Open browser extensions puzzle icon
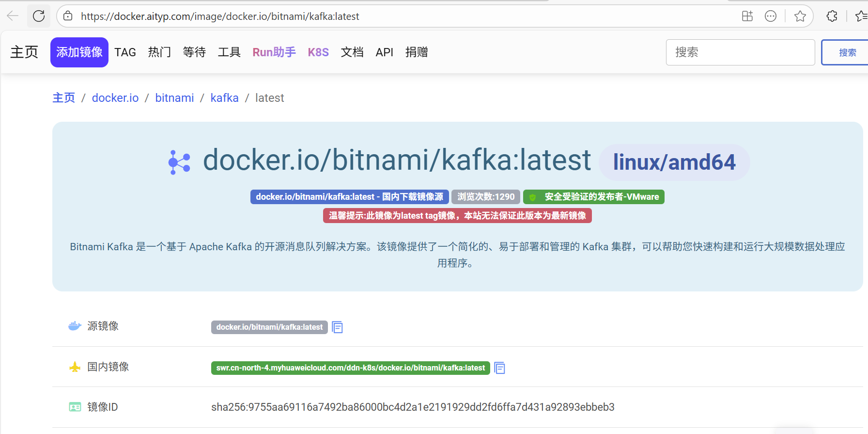The height and width of the screenshot is (434, 868). pyautogui.click(x=832, y=16)
